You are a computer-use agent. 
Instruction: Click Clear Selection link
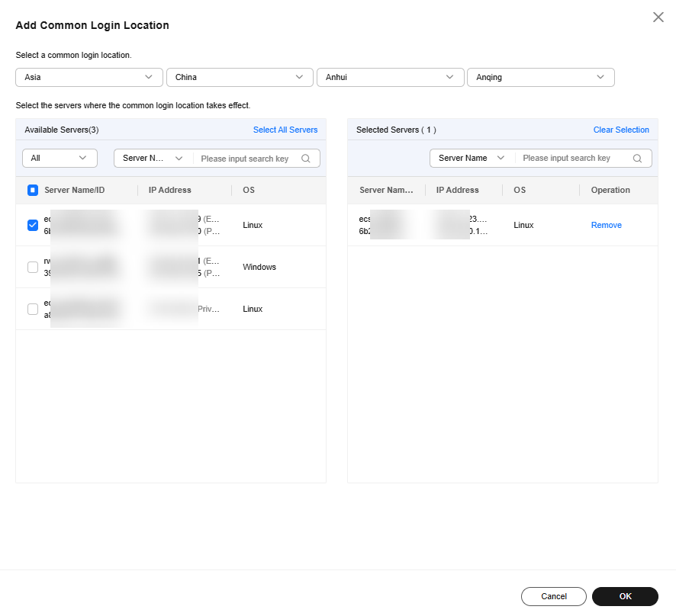(x=621, y=130)
